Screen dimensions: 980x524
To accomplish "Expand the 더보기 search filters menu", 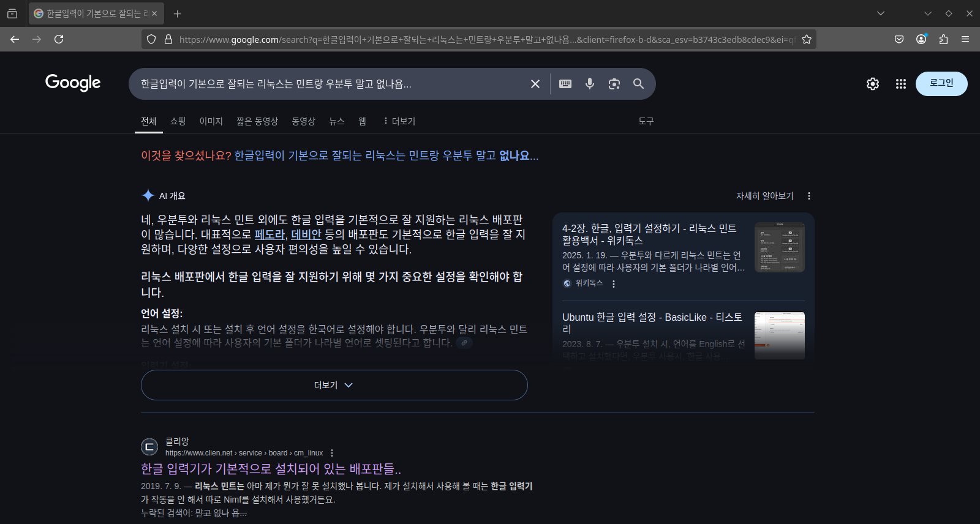I will [399, 121].
